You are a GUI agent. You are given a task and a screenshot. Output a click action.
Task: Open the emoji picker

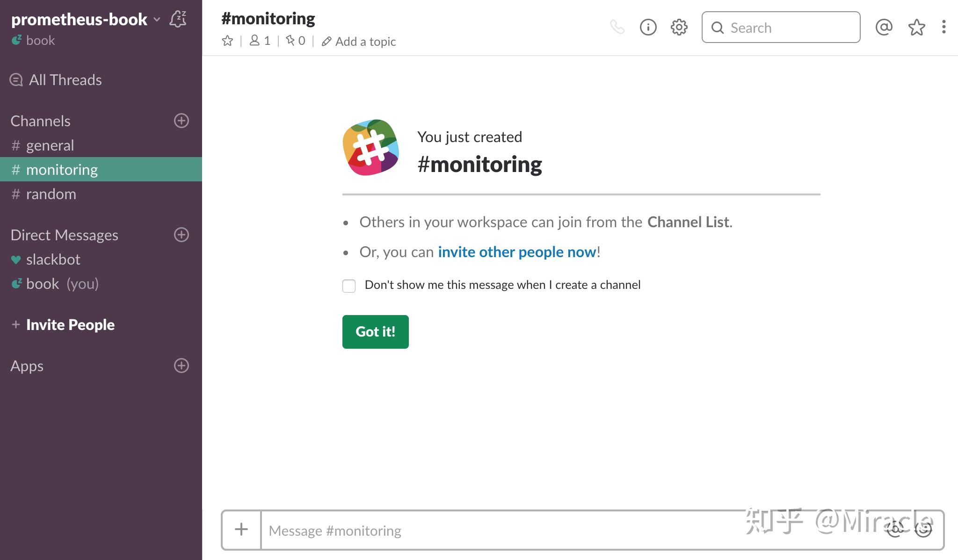[x=922, y=530]
